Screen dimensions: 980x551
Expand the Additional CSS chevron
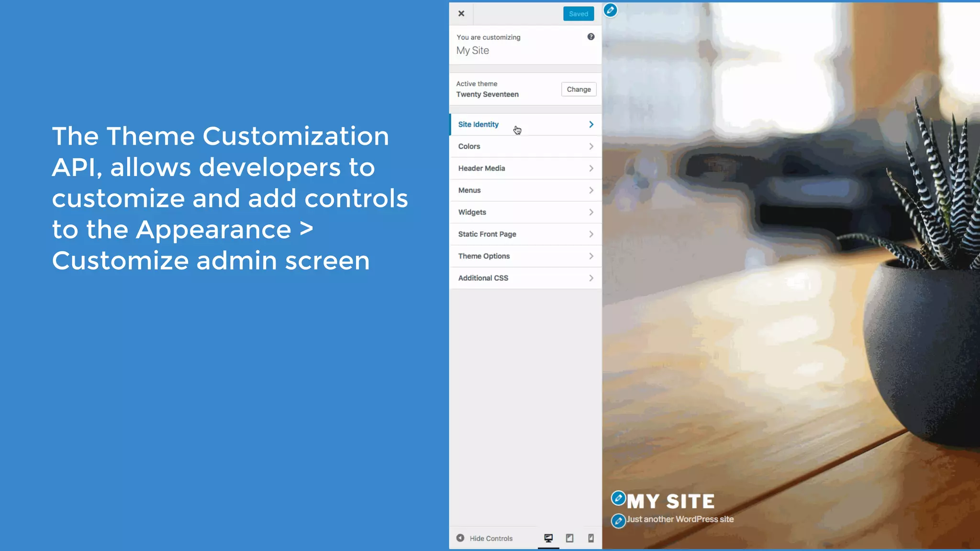tap(591, 278)
